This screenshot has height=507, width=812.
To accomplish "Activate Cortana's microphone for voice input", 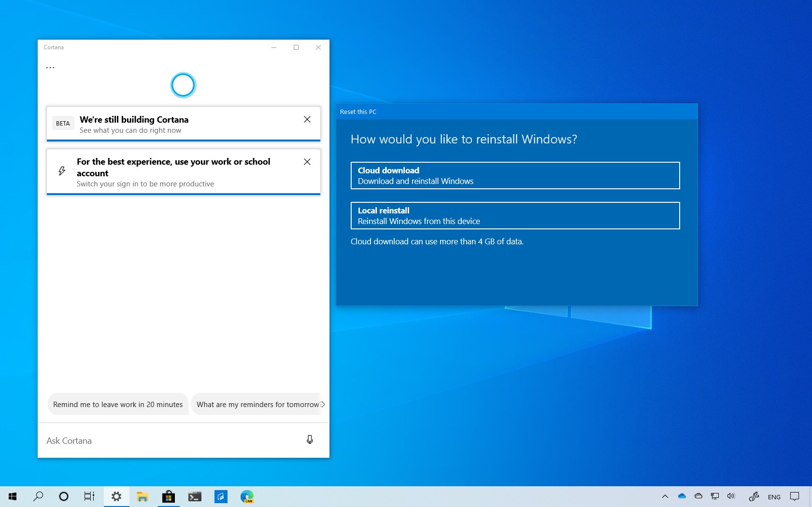I will [310, 439].
